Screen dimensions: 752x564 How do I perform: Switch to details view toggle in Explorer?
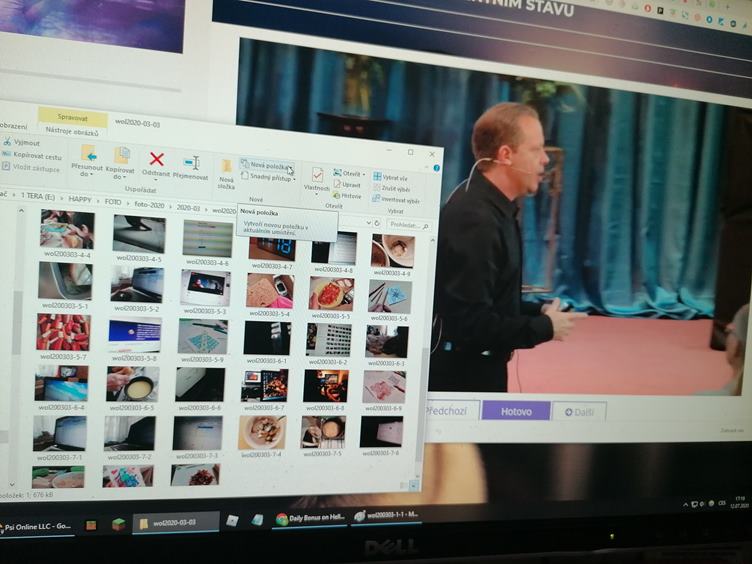[404, 485]
